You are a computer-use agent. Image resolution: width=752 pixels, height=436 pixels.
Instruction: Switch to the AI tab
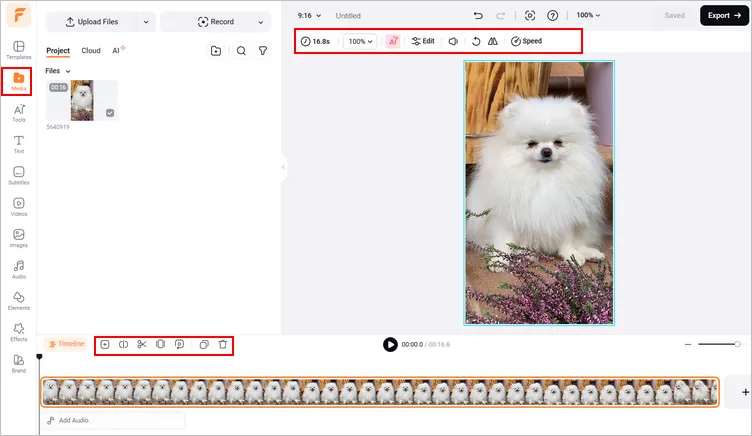[x=118, y=50]
